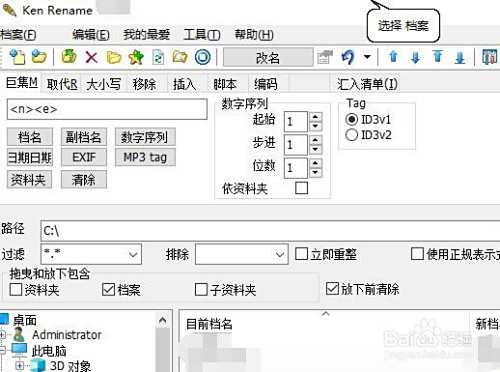
Task: Toggle the 依资料夹 checkbox
Action: tap(302, 188)
